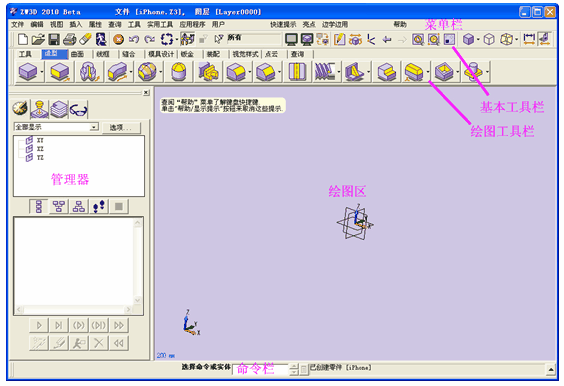This screenshot has height=386, width=564.
Task: Open dropdown beside shaded cube icon
Action: click(478, 39)
